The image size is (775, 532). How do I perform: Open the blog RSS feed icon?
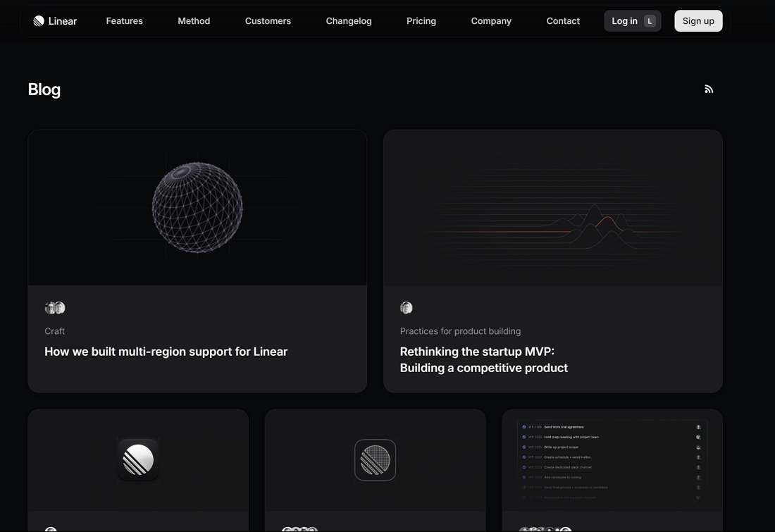709,89
